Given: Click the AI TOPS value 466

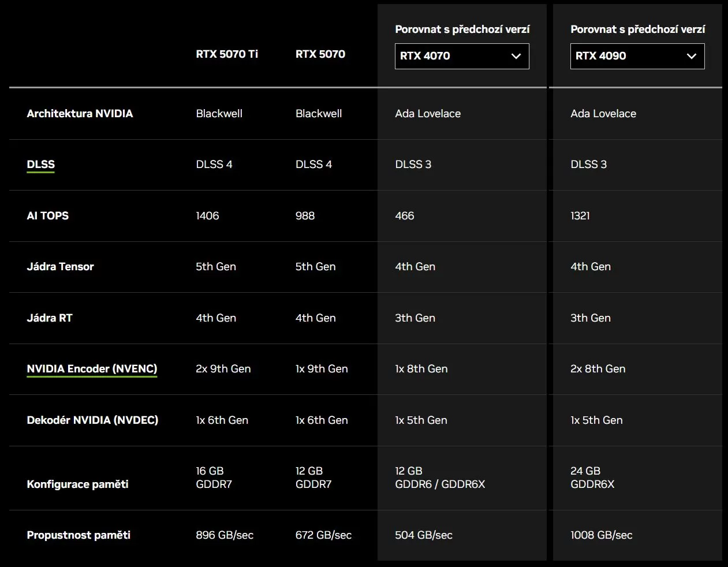Looking at the screenshot, I should coord(405,216).
